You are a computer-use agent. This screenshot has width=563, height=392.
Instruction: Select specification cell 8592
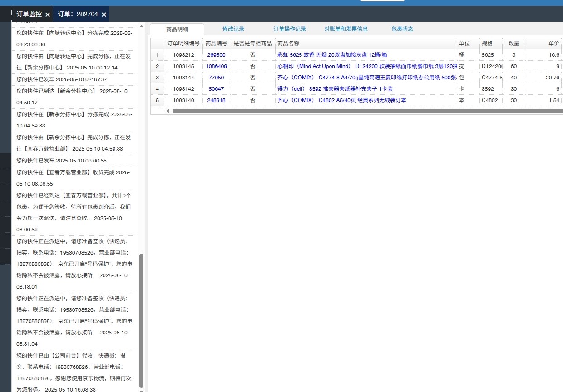tap(491, 89)
